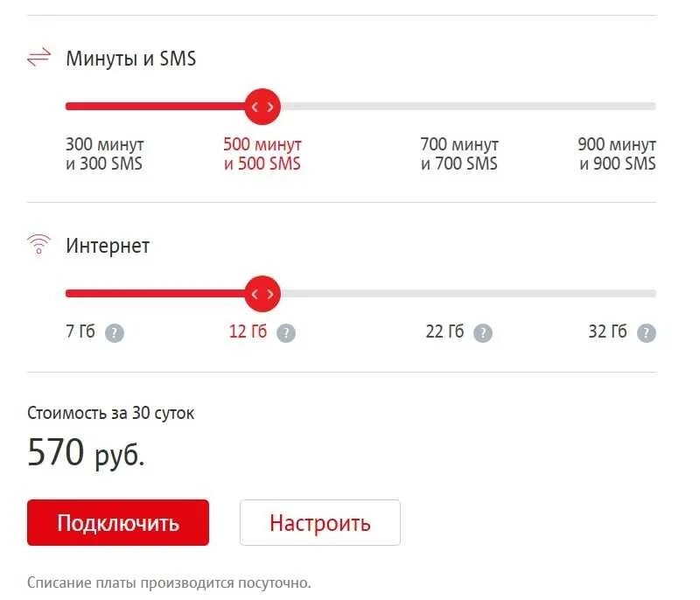The image size is (700, 600).
Task: Choose the 900 минут и 900 SMS option
Action: tap(616, 154)
